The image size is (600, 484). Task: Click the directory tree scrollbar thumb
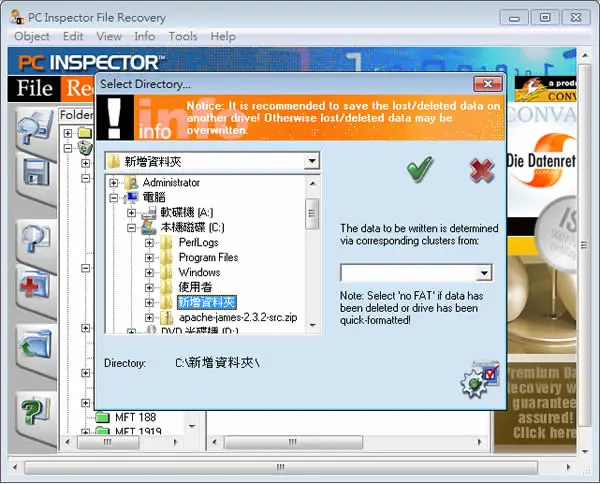312,214
